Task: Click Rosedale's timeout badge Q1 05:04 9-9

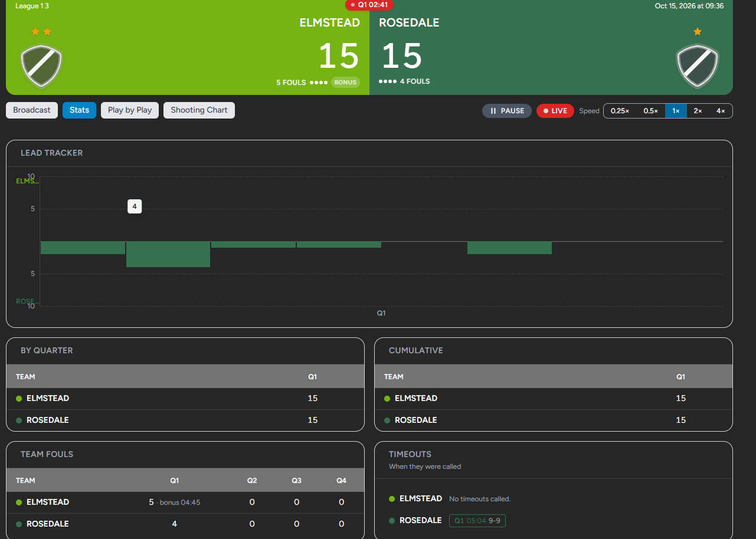Action: [x=477, y=521]
